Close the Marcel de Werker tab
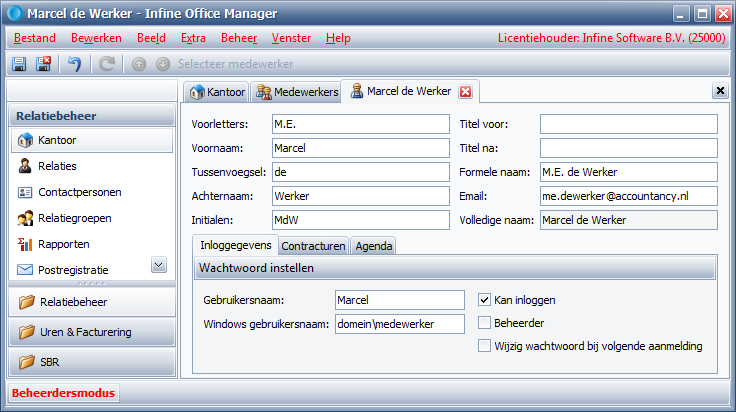Image resolution: width=736 pixels, height=412 pixels. tap(465, 92)
